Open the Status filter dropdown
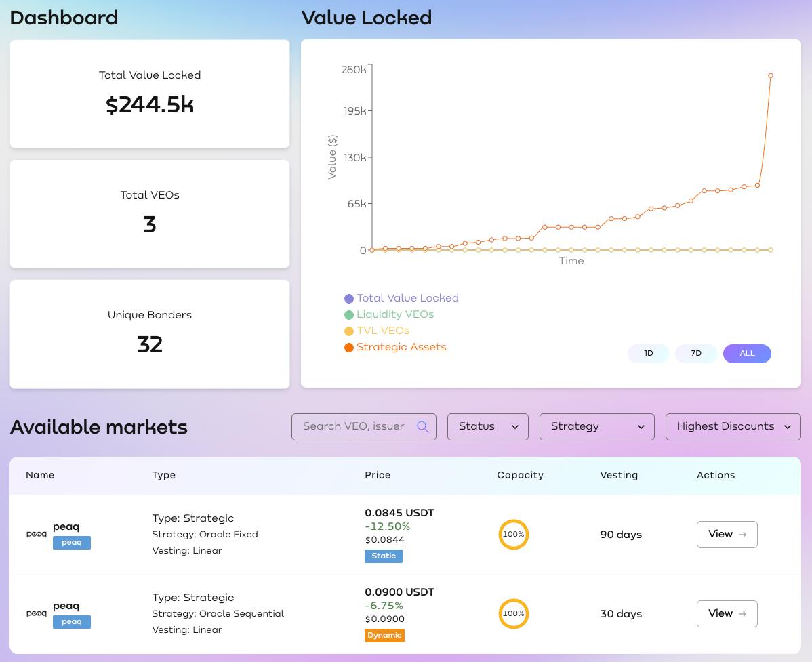Screen dimensions: 812x662 (488, 426)
